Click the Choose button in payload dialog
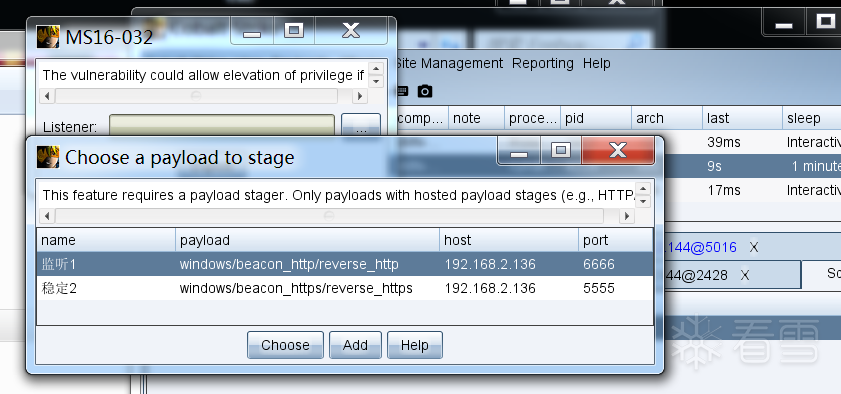The height and width of the screenshot is (394, 841). click(x=285, y=345)
